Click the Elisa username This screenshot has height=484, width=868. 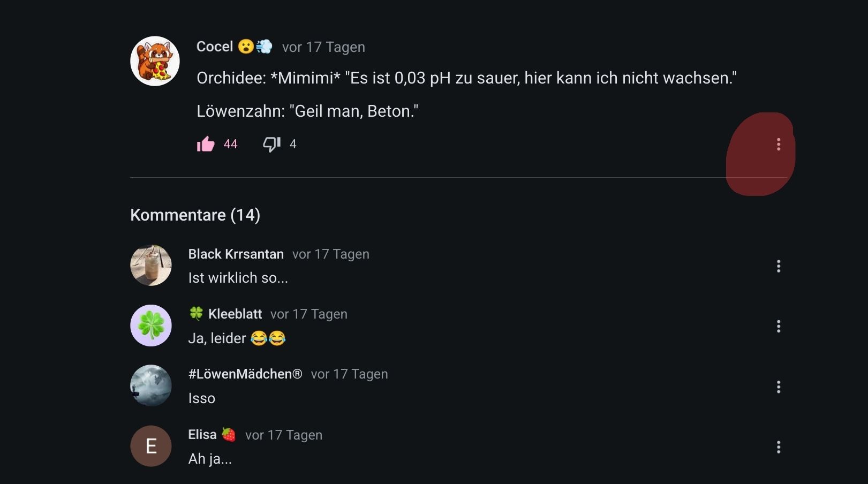[202, 435]
